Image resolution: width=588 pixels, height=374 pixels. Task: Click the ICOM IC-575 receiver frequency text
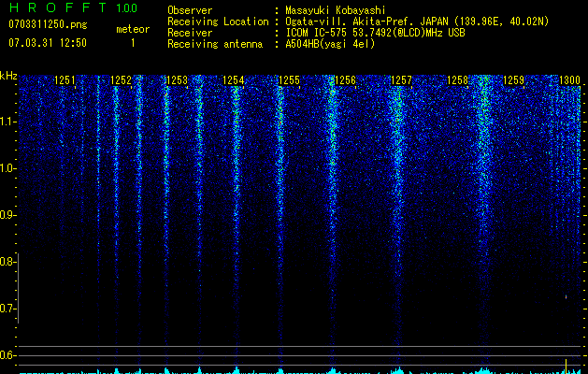tap(375, 33)
